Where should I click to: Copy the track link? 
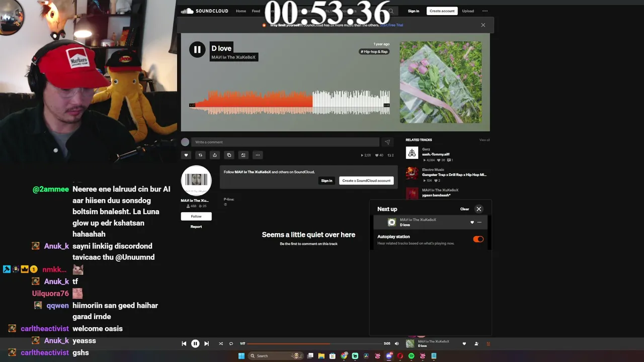point(229,155)
